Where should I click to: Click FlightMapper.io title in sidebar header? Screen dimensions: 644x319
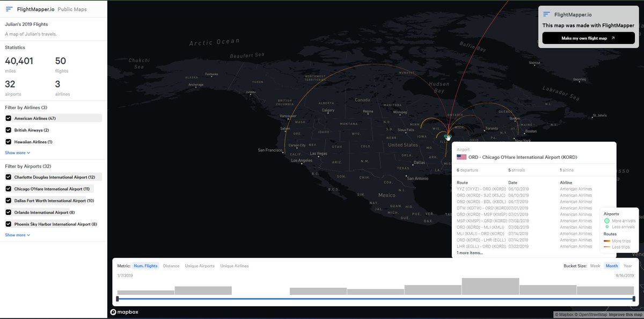(x=35, y=9)
